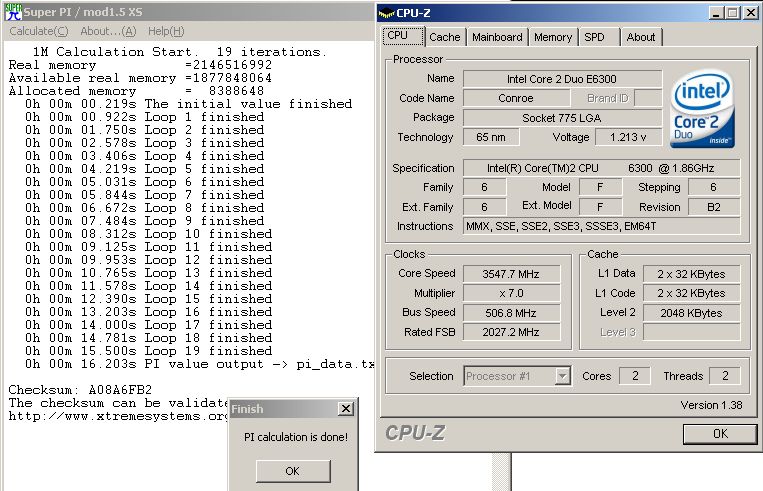Click the L1 Code value 2 x 32 KBytes
763x491 pixels.
(691, 293)
